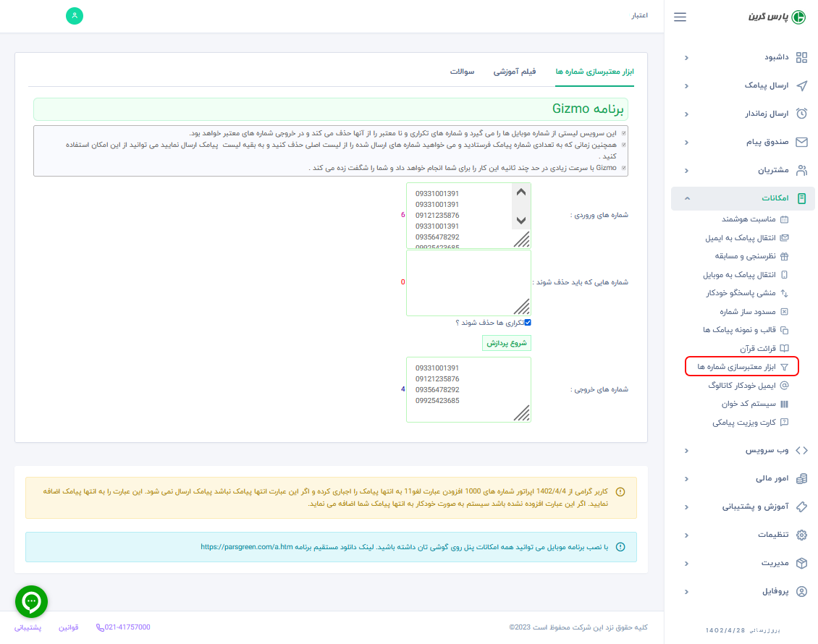
Task: Click the code brackets icon for وب سرویس
Action: (801, 451)
